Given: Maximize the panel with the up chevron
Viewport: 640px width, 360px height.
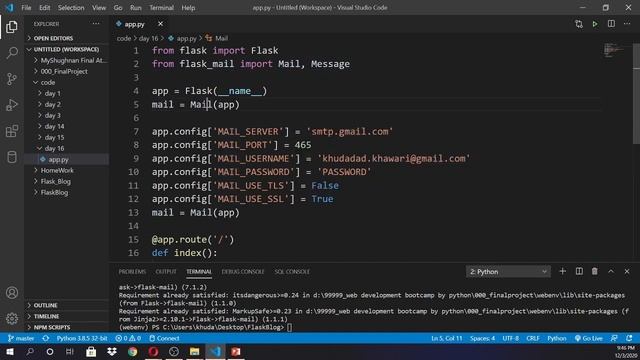Looking at the screenshot, I should [611, 271].
